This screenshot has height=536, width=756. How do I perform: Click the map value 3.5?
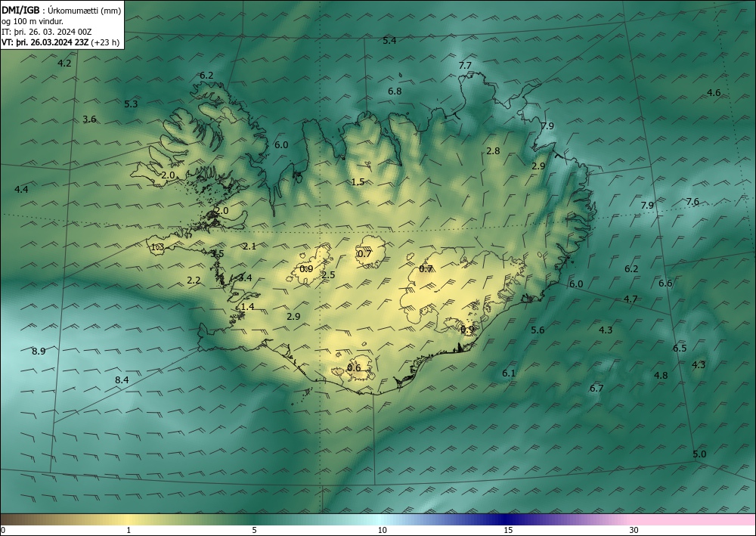click(x=218, y=253)
